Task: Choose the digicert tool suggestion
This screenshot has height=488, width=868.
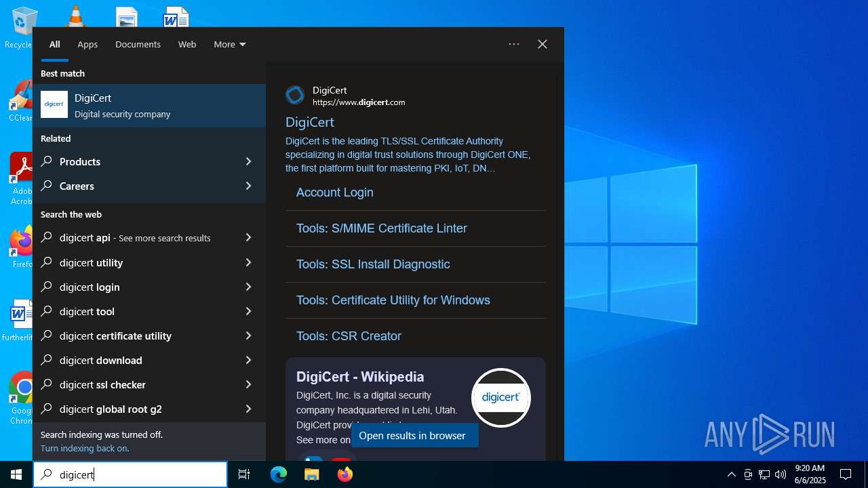Action: coord(149,311)
